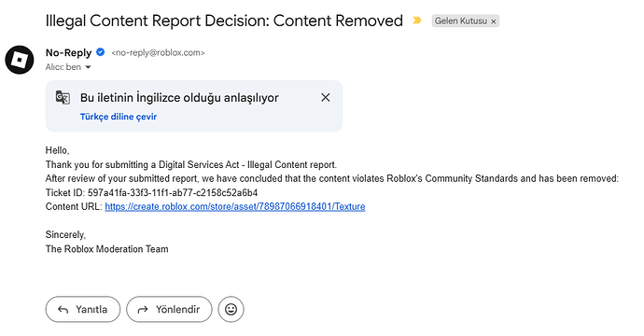This screenshot has height=336, width=644.
Task: Click the Roblox sender avatar
Action: coord(20,60)
